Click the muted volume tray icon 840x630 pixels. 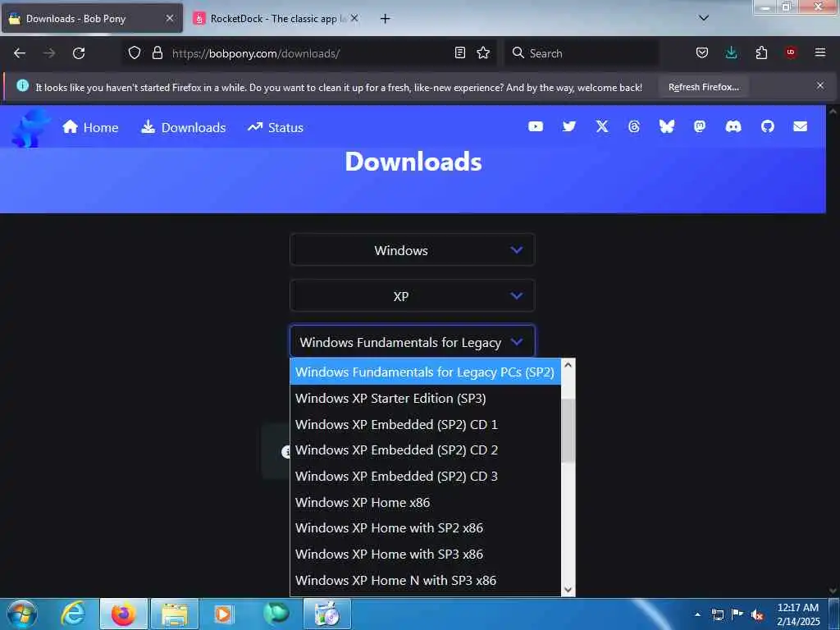pyautogui.click(x=757, y=614)
